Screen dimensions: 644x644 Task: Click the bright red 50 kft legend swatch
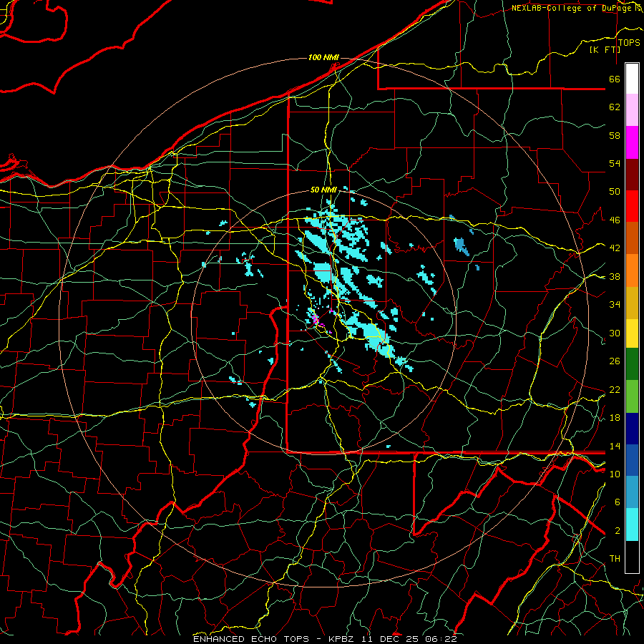(x=632, y=206)
